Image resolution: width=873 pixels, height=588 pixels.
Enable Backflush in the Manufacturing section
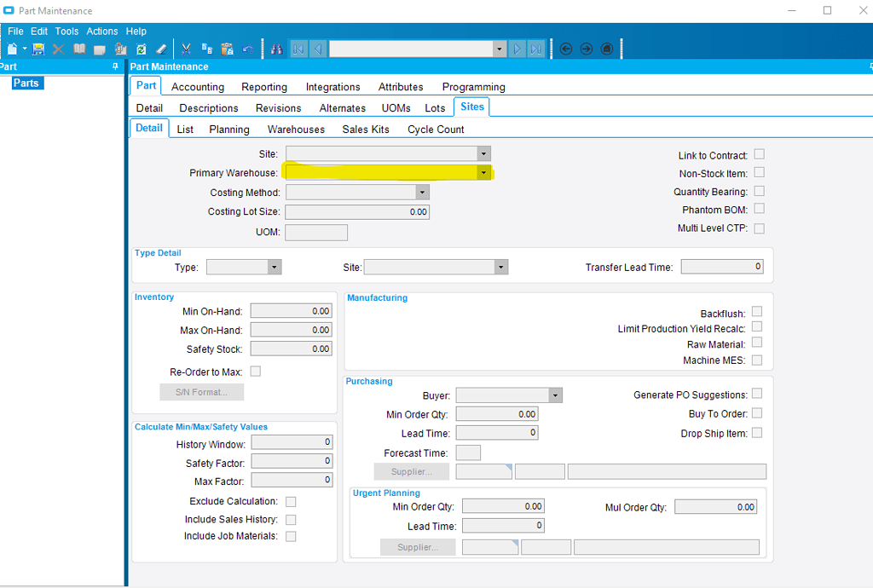point(756,312)
